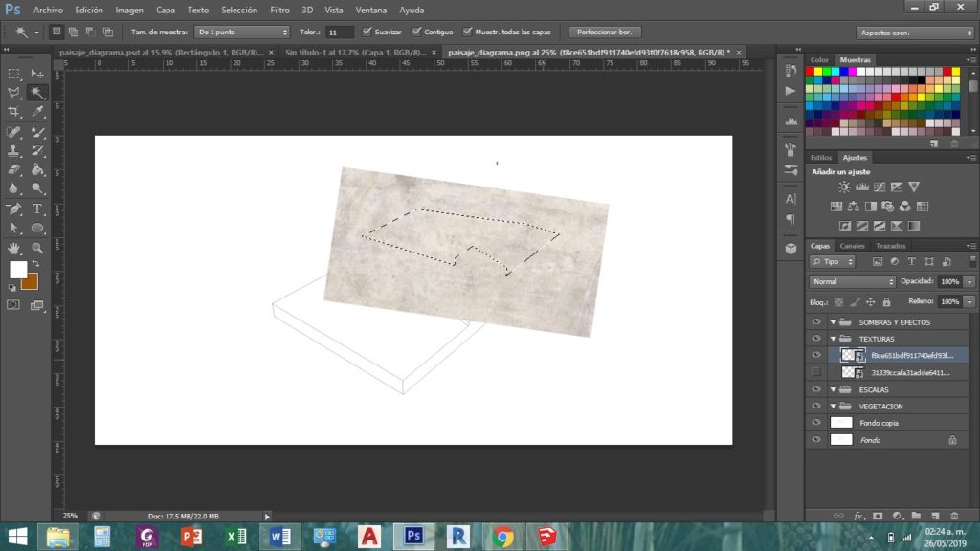The width and height of the screenshot is (980, 551).
Task: Select the Brush tool
Action: click(x=37, y=132)
